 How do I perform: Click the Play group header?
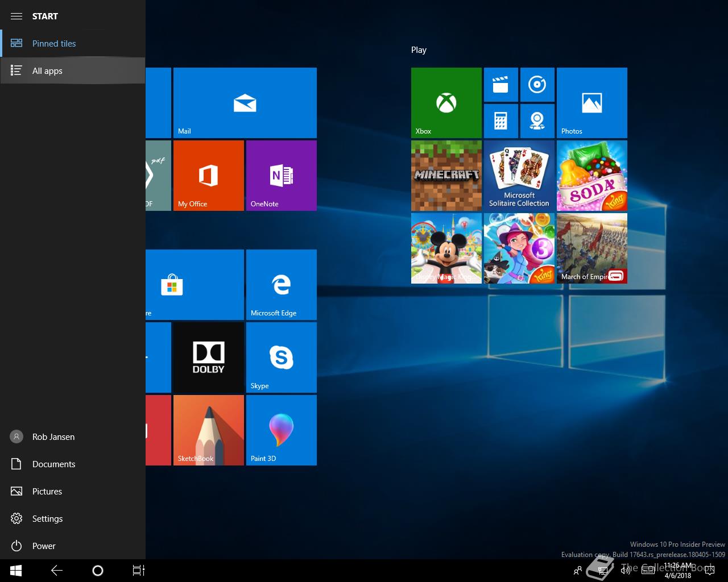419,50
